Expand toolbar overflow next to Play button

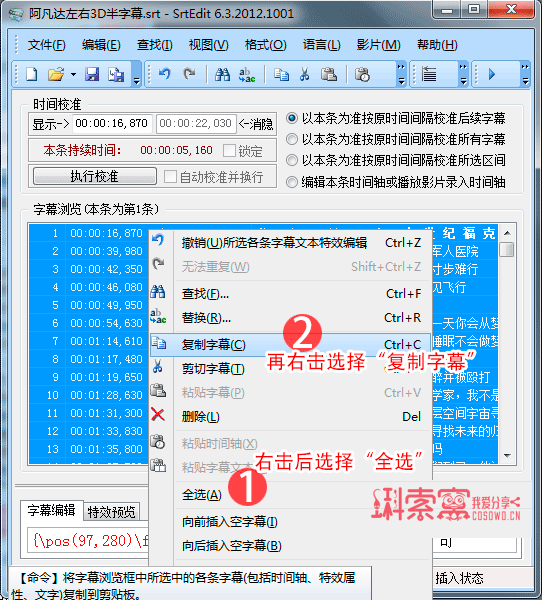pos(525,74)
